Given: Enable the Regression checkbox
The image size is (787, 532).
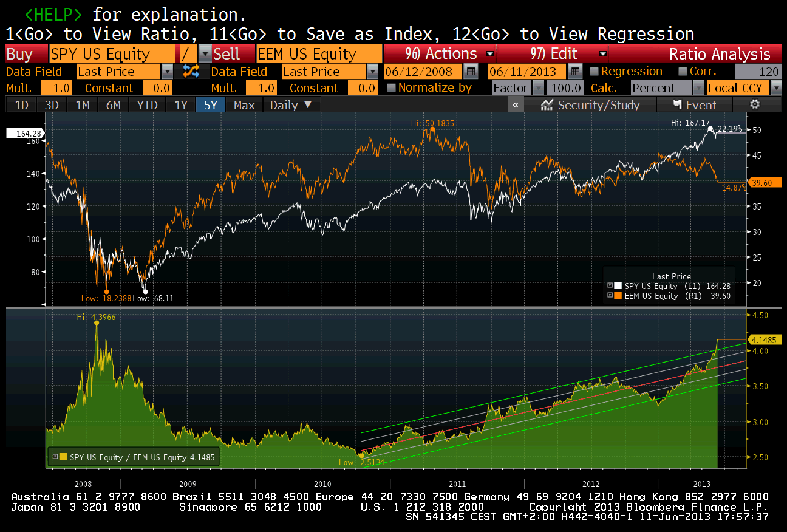Looking at the screenshot, I should 595,71.
